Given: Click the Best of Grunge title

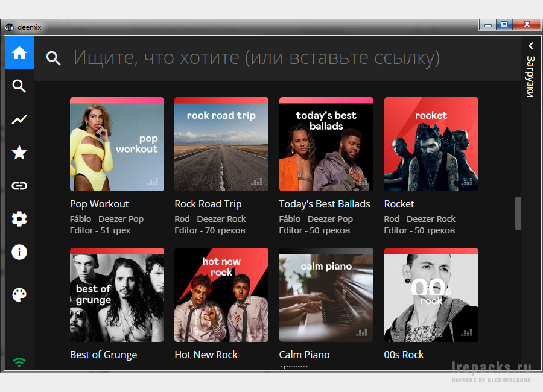Looking at the screenshot, I should pyautogui.click(x=104, y=355).
